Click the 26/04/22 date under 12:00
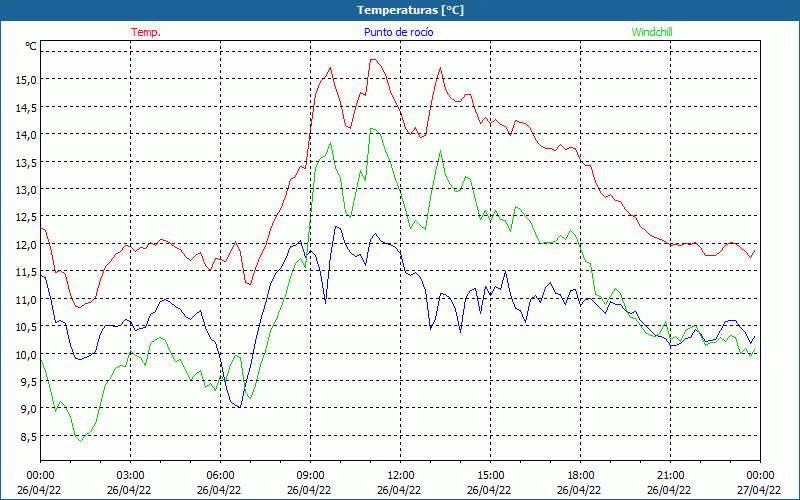This screenshot has height=500, width=800. (x=399, y=490)
